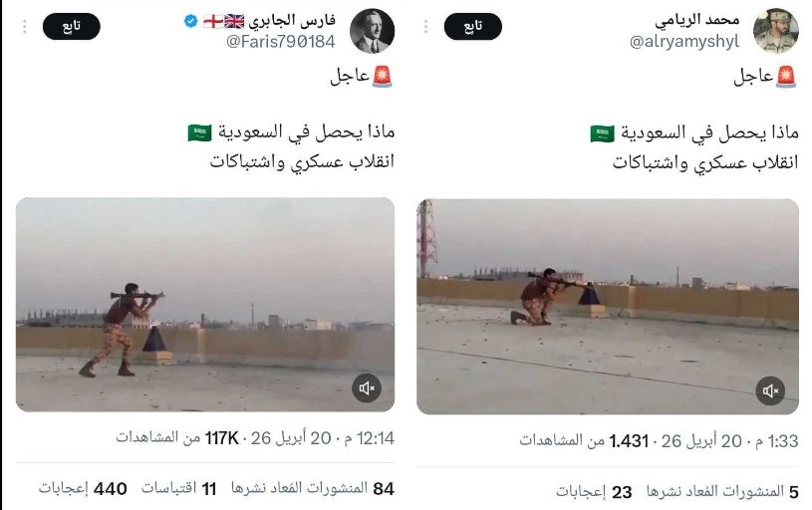
Task: View the 440 likes list
Action: [x=83, y=488]
